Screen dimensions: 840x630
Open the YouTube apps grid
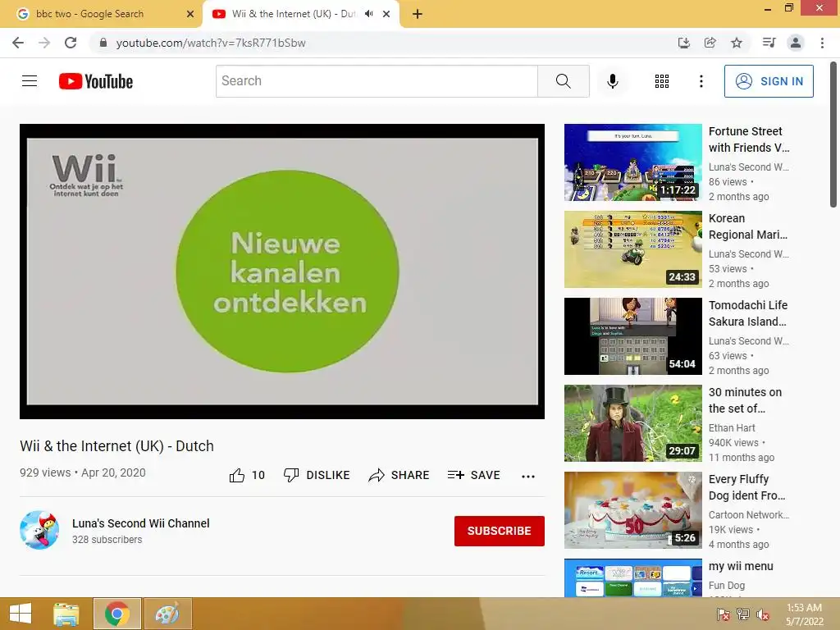662,81
